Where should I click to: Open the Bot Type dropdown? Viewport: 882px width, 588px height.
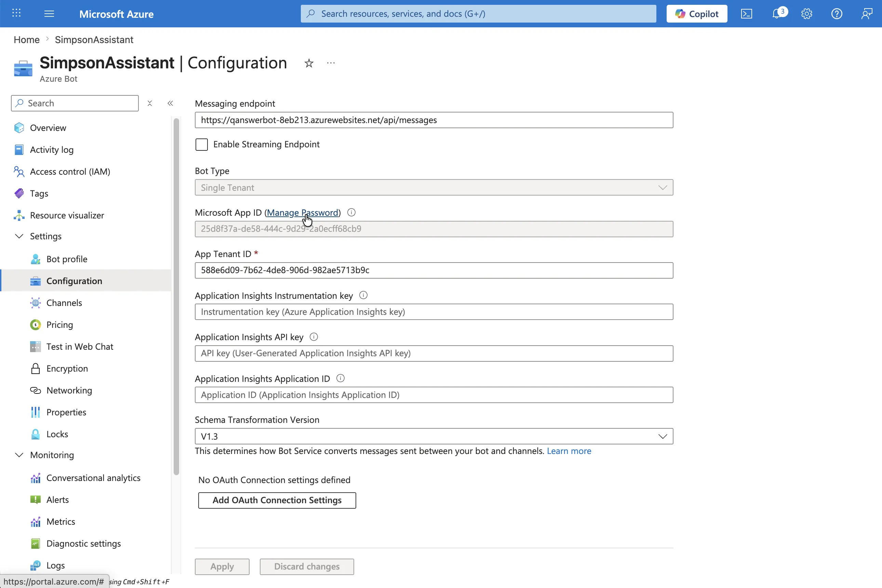434,187
